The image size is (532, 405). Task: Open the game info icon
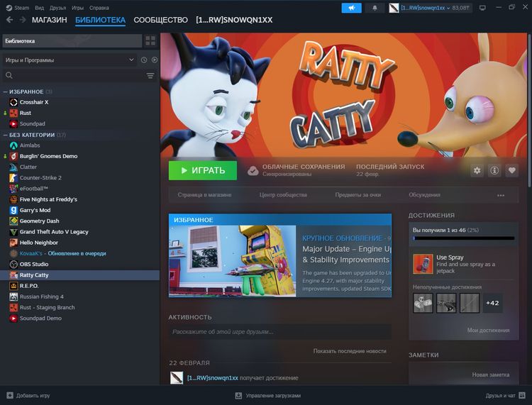click(x=494, y=170)
